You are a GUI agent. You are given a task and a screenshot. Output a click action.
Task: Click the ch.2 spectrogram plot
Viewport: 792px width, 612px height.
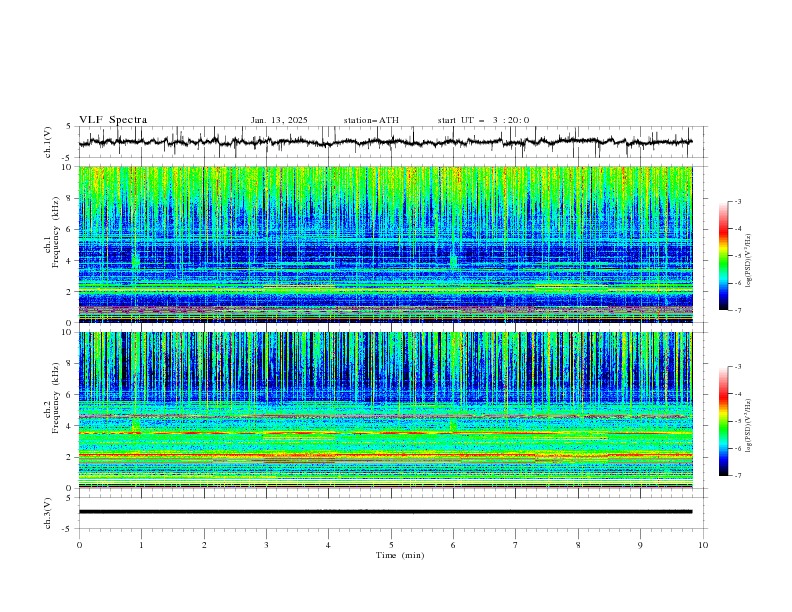385,410
